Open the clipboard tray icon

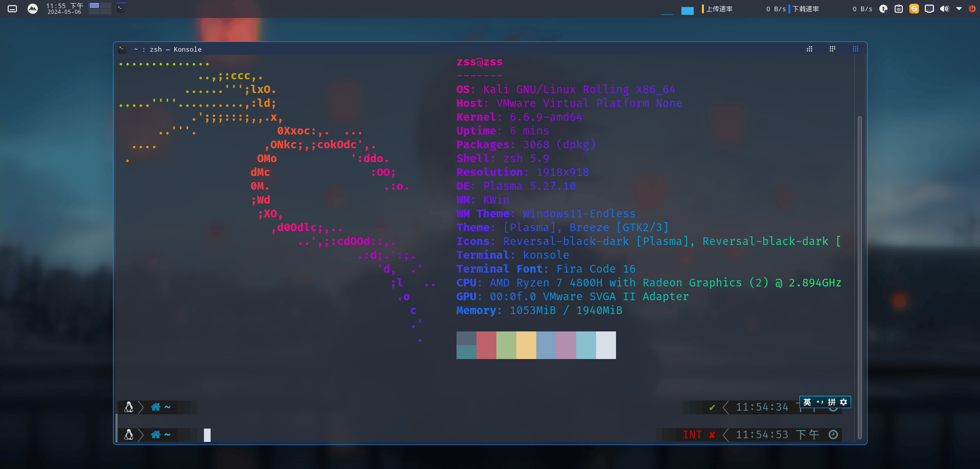coord(899,9)
